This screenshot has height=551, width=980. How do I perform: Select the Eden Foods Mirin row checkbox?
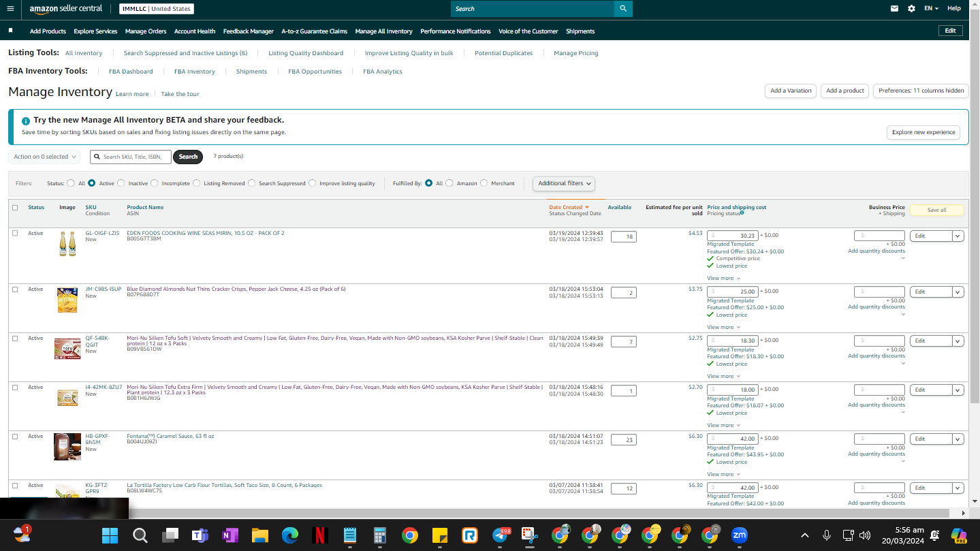pyautogui.click(x=15, y=233)
